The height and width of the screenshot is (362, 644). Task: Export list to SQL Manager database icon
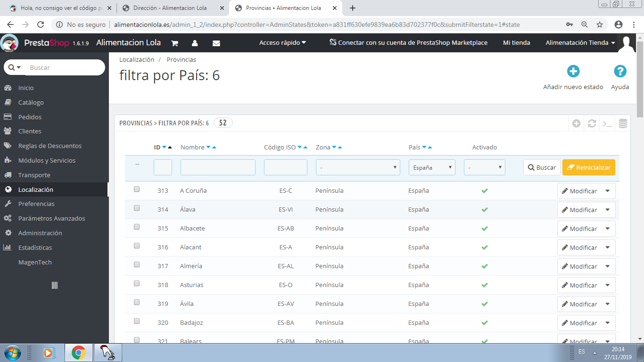pos(623,123)
